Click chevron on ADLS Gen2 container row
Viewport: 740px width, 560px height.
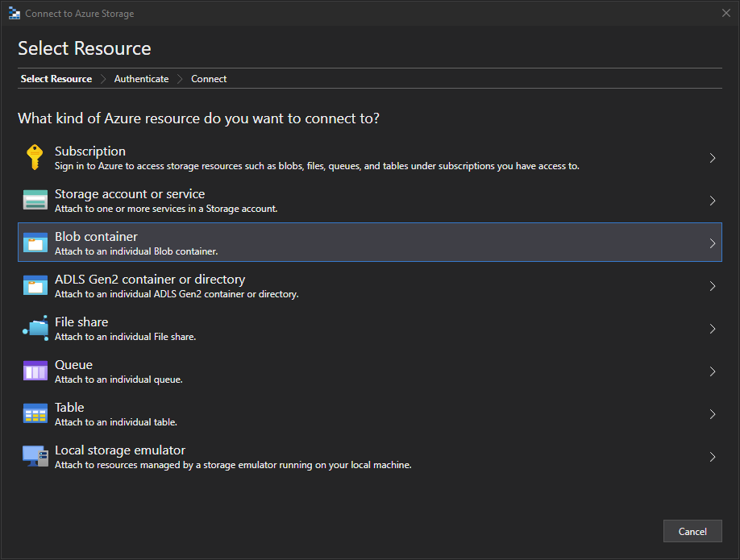[x=713, y=286]
